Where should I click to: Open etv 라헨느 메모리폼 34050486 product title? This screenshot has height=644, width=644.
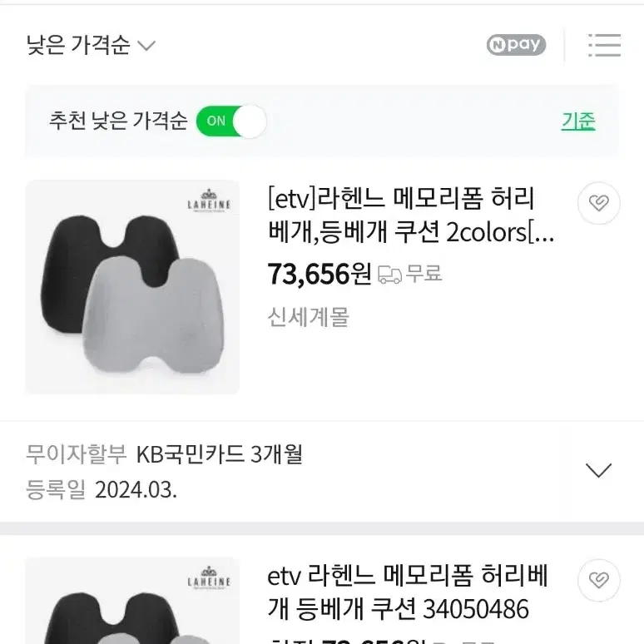tap(407, 592)
